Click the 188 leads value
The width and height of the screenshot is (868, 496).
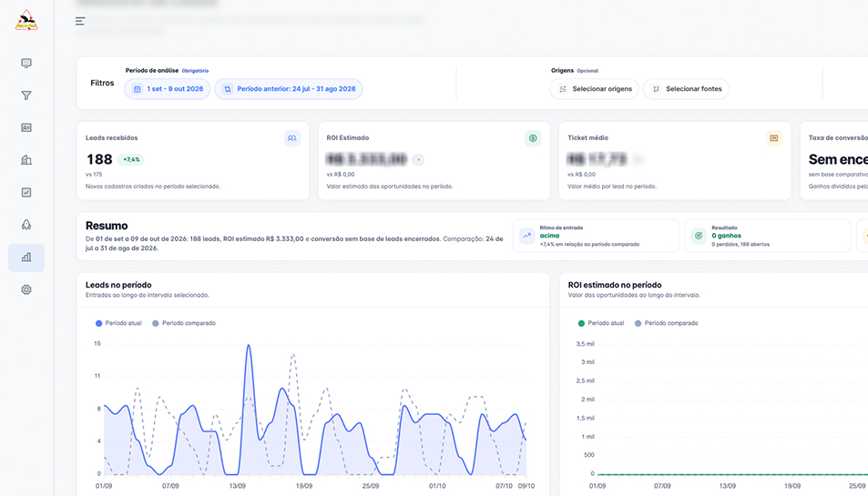coord(99,159)
